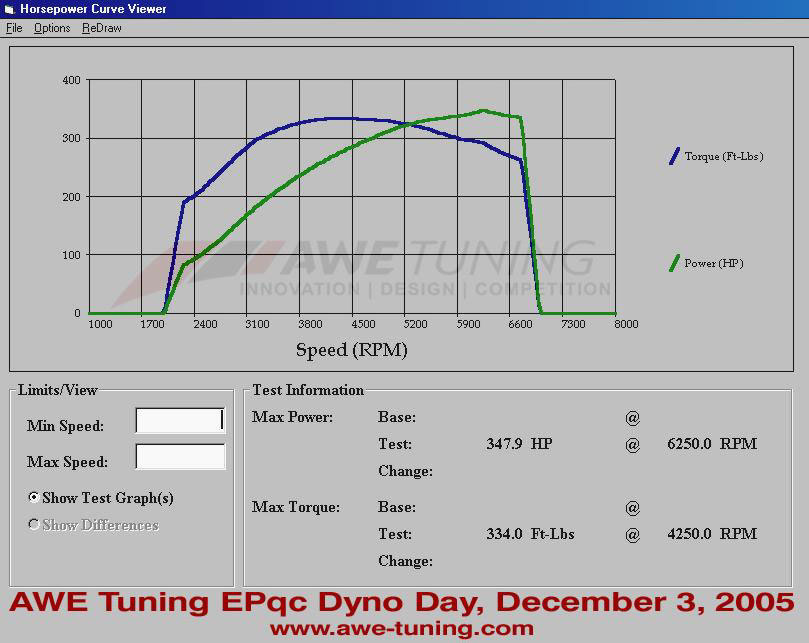Click the Limits/View group heading
809x643 pixels.
coord(58,390)
